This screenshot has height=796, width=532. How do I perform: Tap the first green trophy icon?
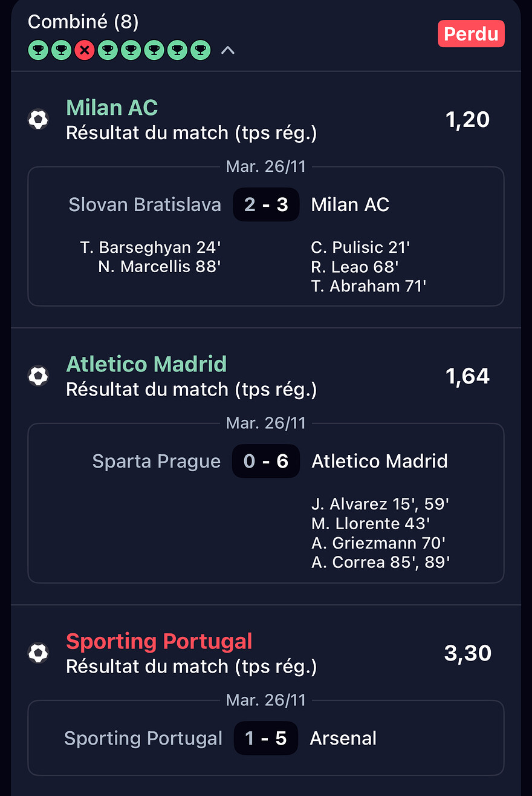39,51
